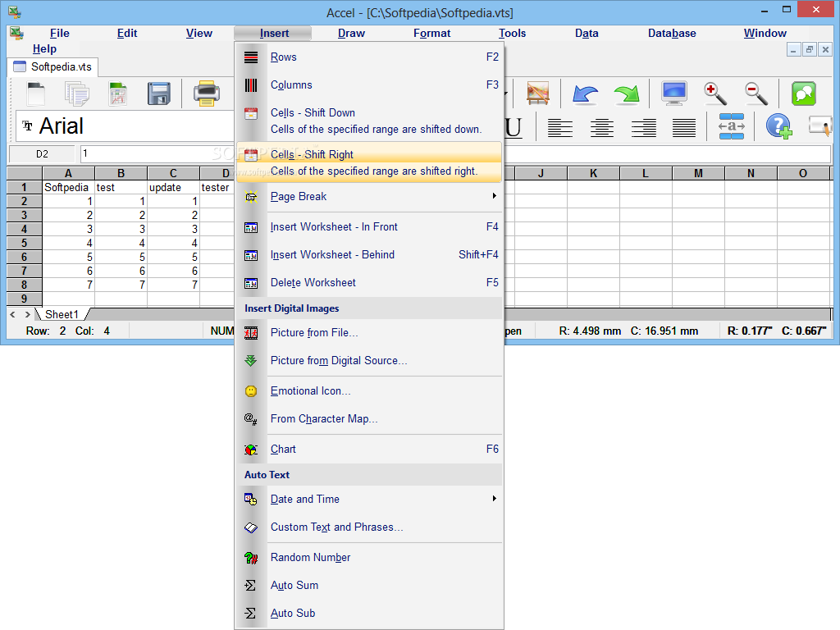Activate the full-screen monitor view icon
The width and height of the screenshot is (840, 630).
click(x=673, y=94)
